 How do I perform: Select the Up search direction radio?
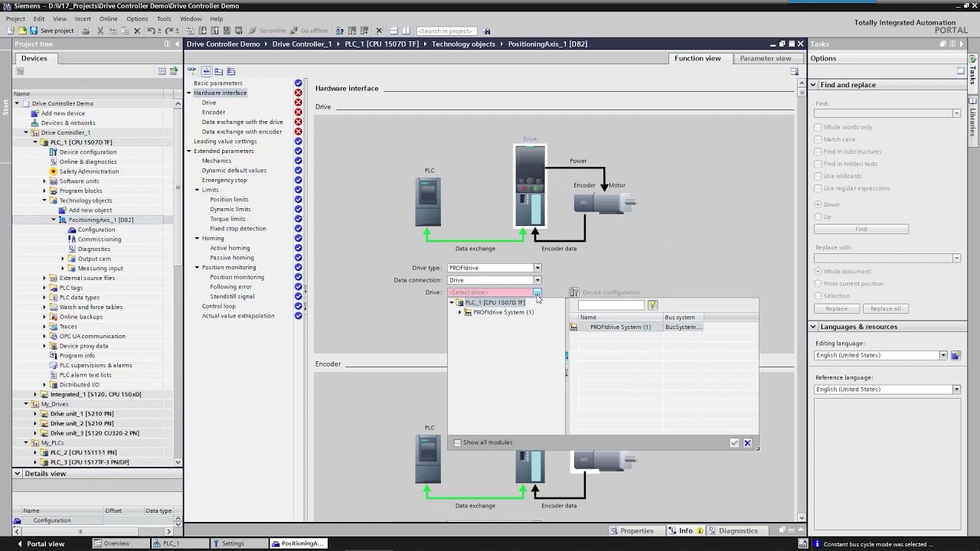[818, 217]
